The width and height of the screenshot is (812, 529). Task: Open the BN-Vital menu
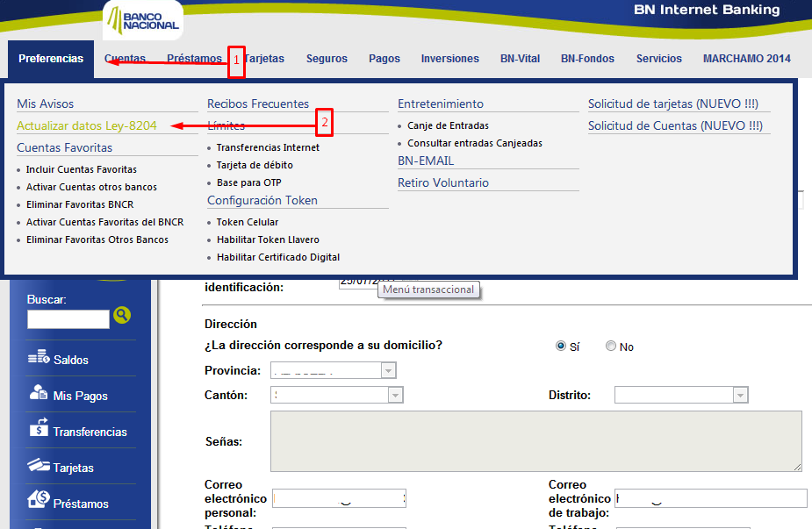click(x=520, y=59)
